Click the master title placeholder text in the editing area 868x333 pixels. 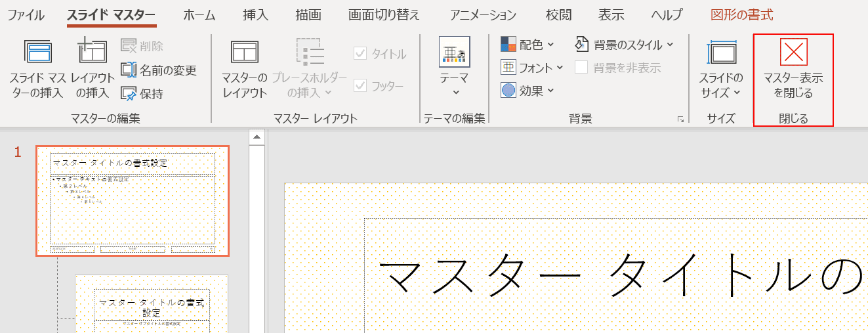(622, 275)
